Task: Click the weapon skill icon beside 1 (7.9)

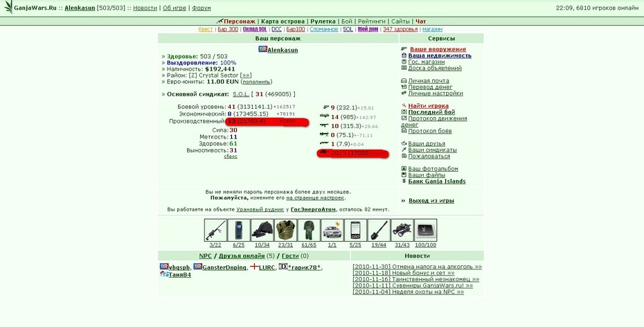Action: click(325, 144)
